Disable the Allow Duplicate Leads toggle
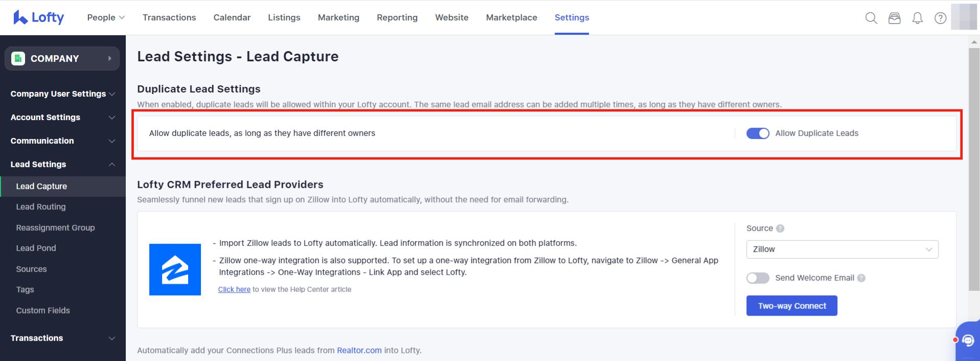980x361 pixels. [758, 133]
